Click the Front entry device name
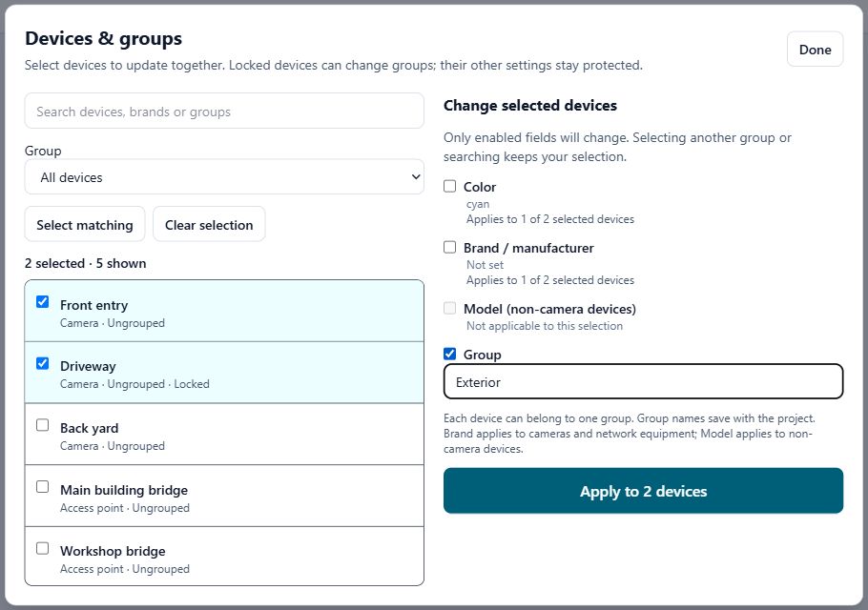This screenshot has width=868, height=610. [94, 305]
